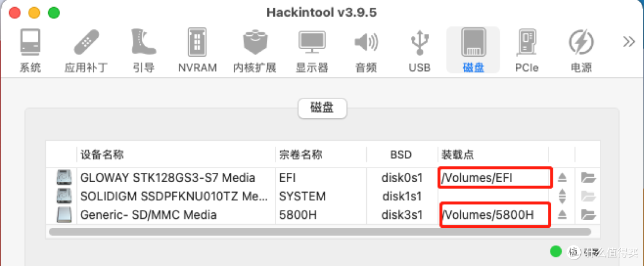Eject the Generic SD/MMC 5800H volume
Image resolution: width=644 pixels, height=266 pixels.
(562, 214)
